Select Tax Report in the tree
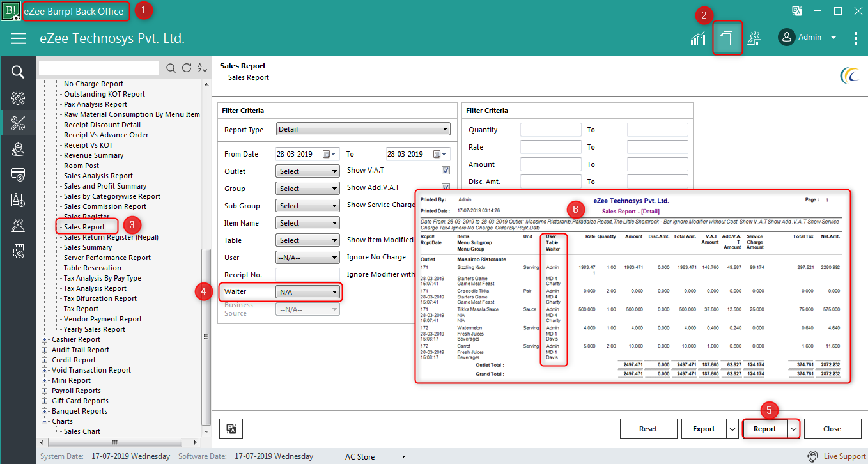This screenshot has width=868, height=464. [x=81, y=309]
